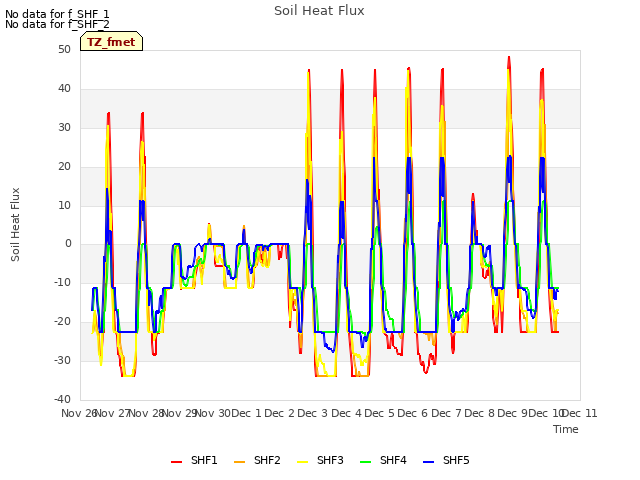Screen dimensions: 640x480
Task: Click the y-axis tick label -30
Action: point(62,360)
